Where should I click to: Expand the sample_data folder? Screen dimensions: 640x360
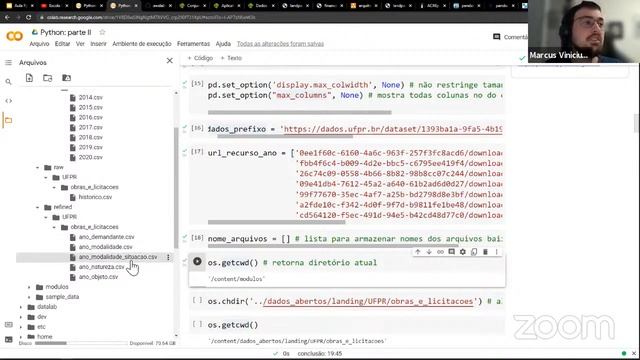point(29,297)
